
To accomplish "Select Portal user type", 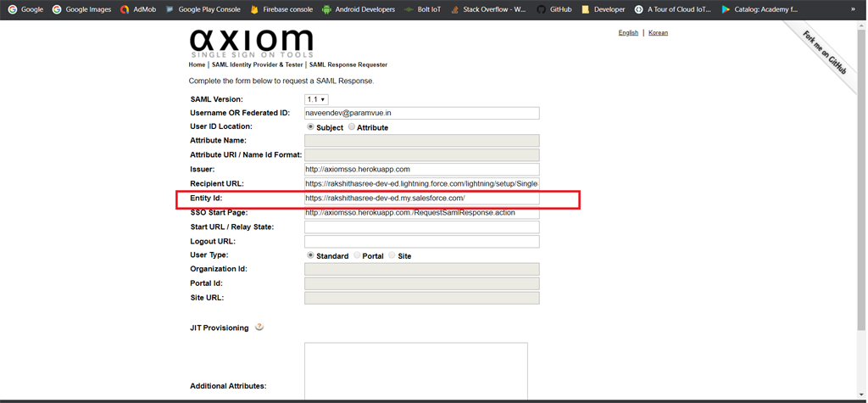I will click(x=357, y=255).
